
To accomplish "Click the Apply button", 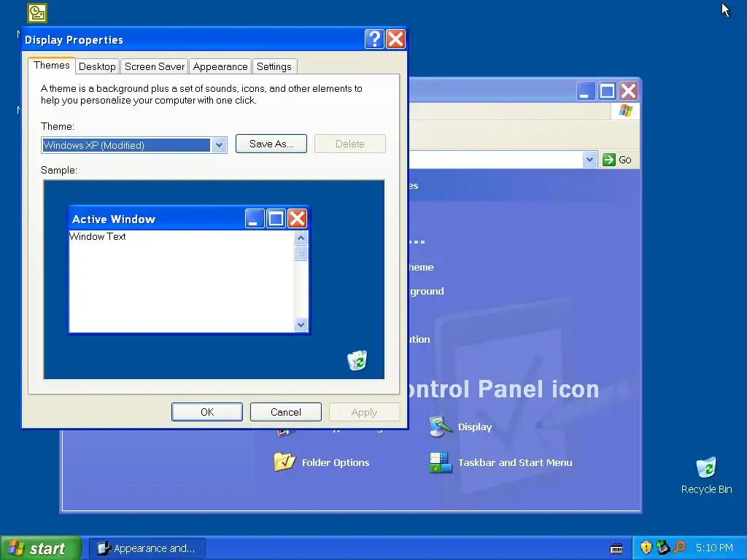I will (x=365, y=412).
